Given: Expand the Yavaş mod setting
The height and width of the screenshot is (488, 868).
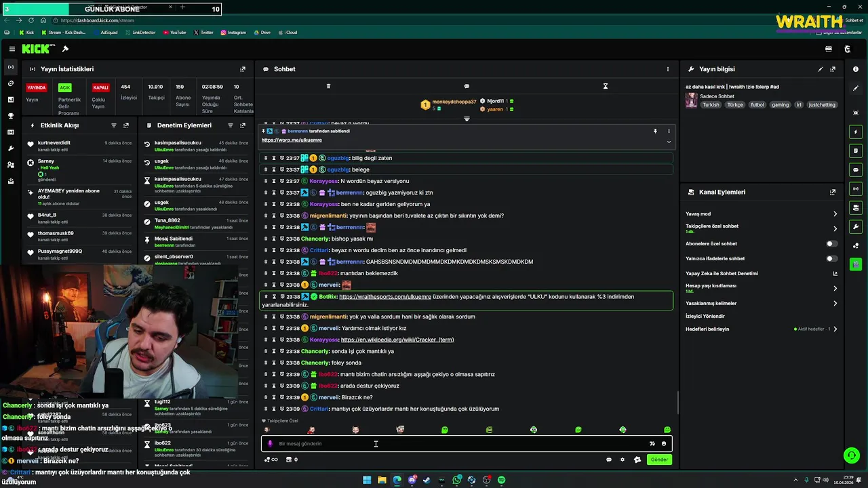Looking at the screenshot, I should coord(835,213).
